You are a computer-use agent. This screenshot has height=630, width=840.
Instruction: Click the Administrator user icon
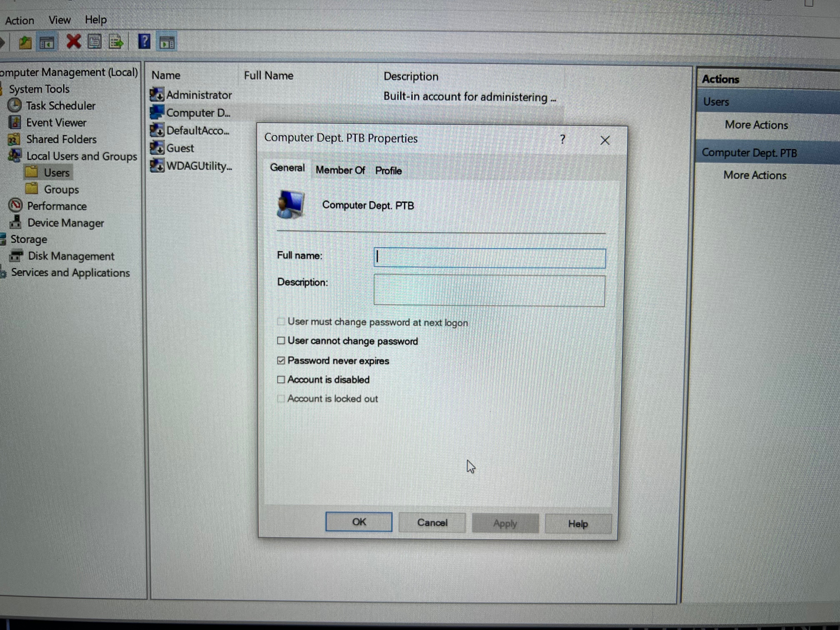[157, 94]
